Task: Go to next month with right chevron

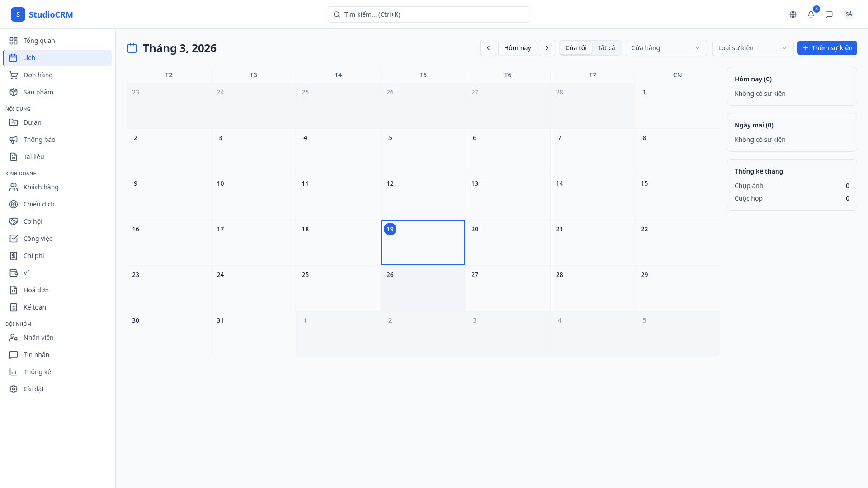Action: pos(547,48)
